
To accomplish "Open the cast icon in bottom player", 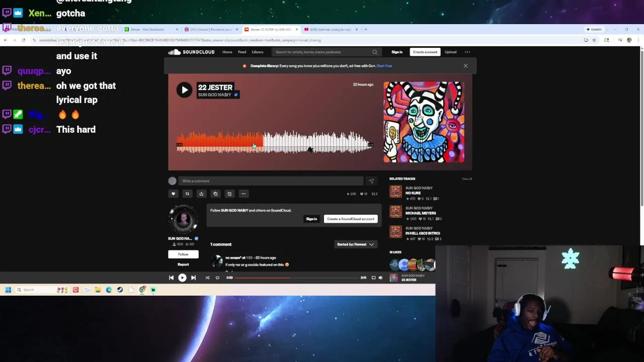I will pyautogui.click(x=373, y=278).
